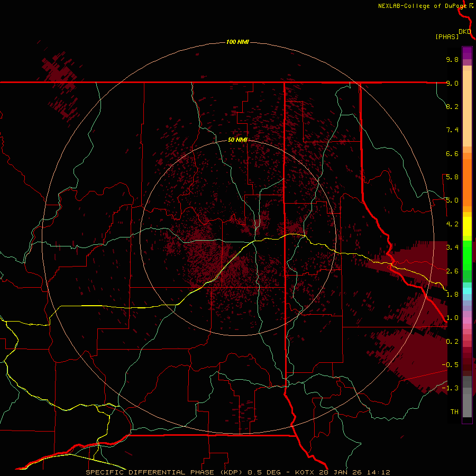Click the cyan segment of the color bar

point(467,291)
